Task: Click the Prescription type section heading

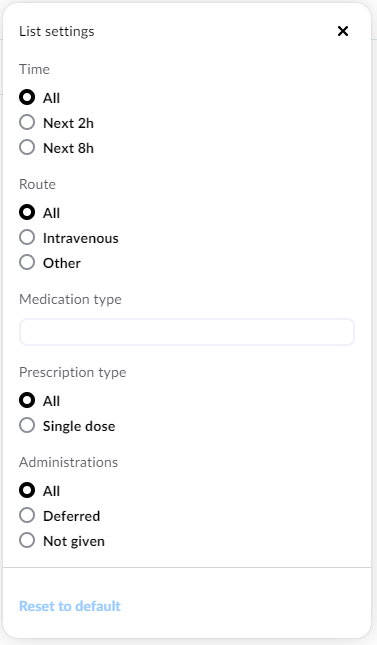Action: (72, 372)
